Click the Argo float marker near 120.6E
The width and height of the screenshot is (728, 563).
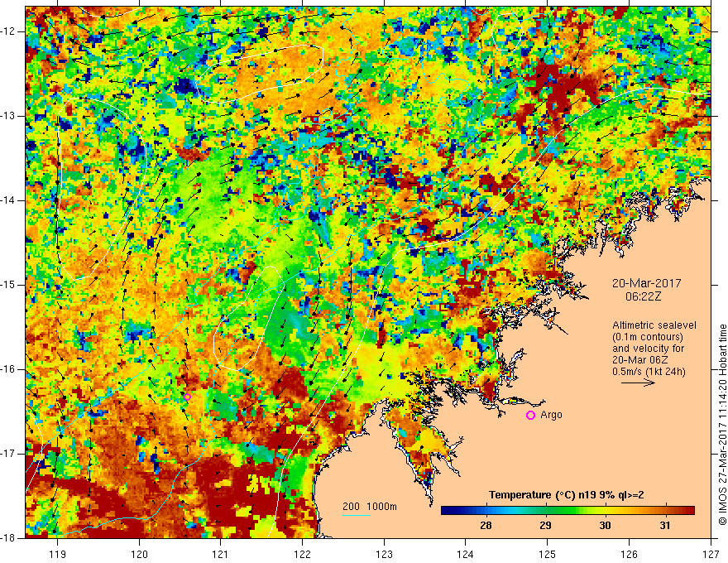pyautogui.click(x=187, y=397)
